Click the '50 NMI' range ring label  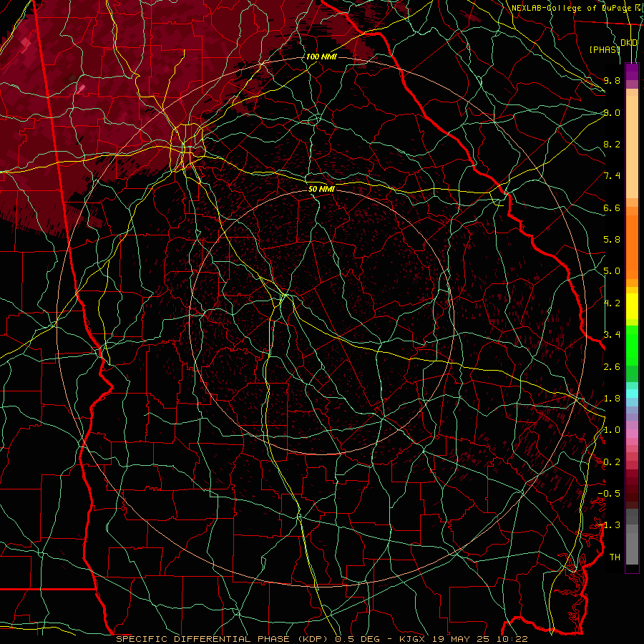321,189
